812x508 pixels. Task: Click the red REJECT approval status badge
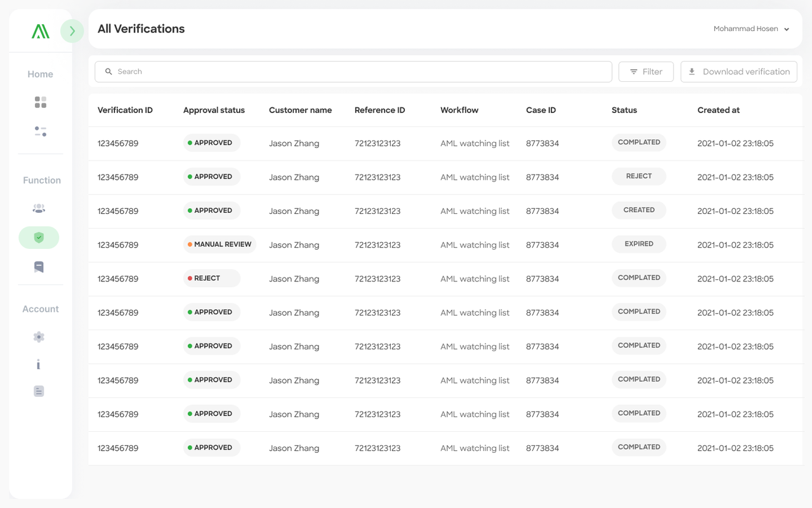click(x=211, y=279)
